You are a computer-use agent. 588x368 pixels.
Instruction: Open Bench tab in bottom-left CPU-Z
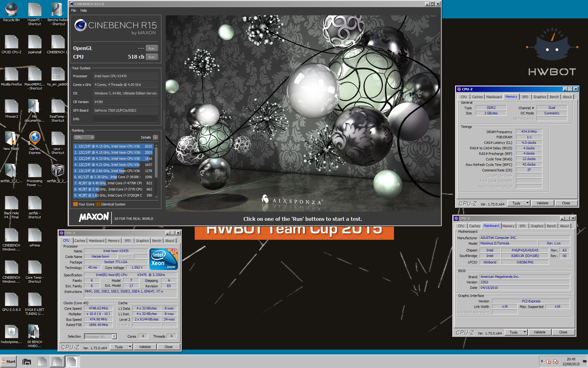pyautogui.click(x=157, y=241)
